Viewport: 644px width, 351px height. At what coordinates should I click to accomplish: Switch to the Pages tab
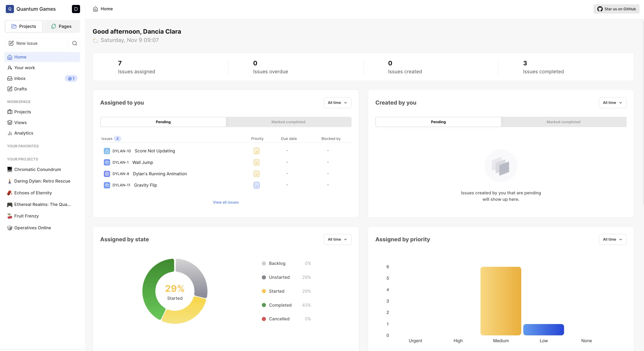tap(61, 26)
